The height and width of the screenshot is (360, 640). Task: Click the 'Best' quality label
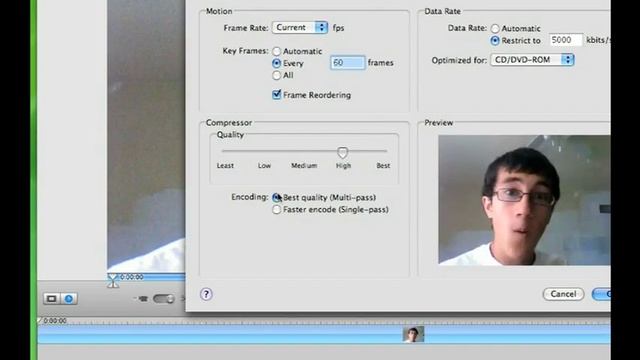tap(383, 166)
